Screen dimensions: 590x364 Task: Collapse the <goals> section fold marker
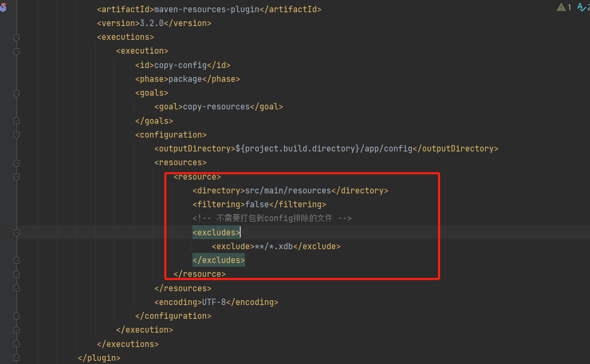tap(16, 93)
